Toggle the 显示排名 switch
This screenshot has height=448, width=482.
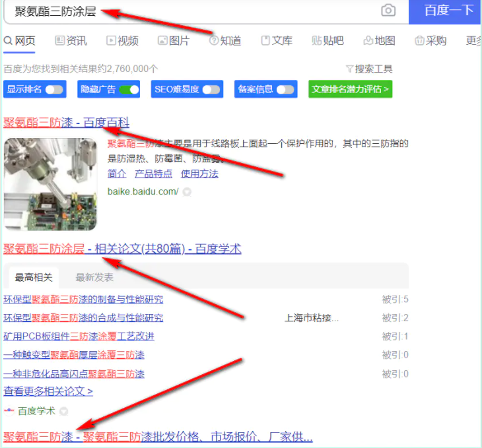click(x=54, y=90)
